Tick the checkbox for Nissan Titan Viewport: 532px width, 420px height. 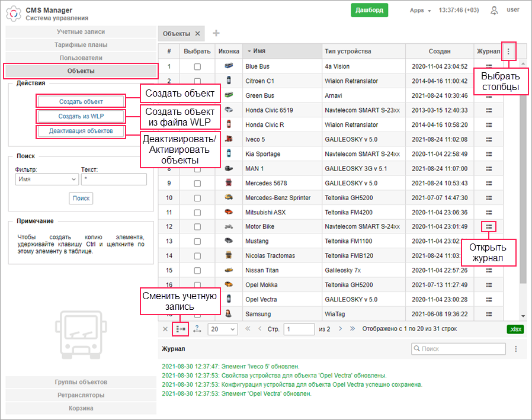tap(197, 271)
